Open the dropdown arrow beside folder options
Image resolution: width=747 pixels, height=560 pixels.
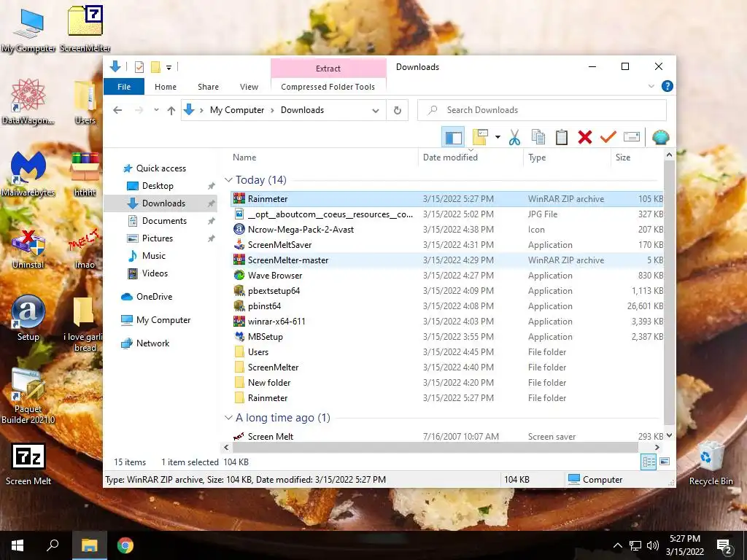tap(498, 137)
